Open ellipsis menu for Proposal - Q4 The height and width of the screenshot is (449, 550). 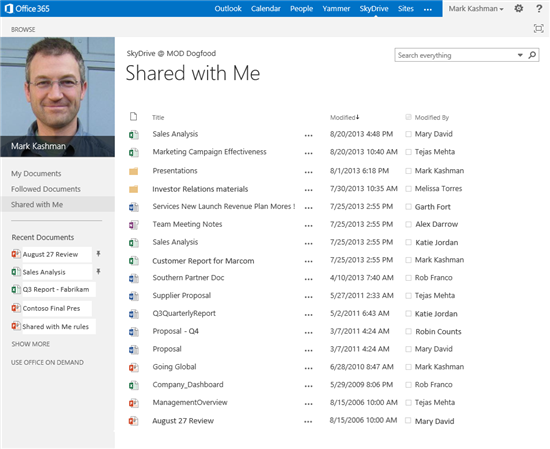(309, 333)
